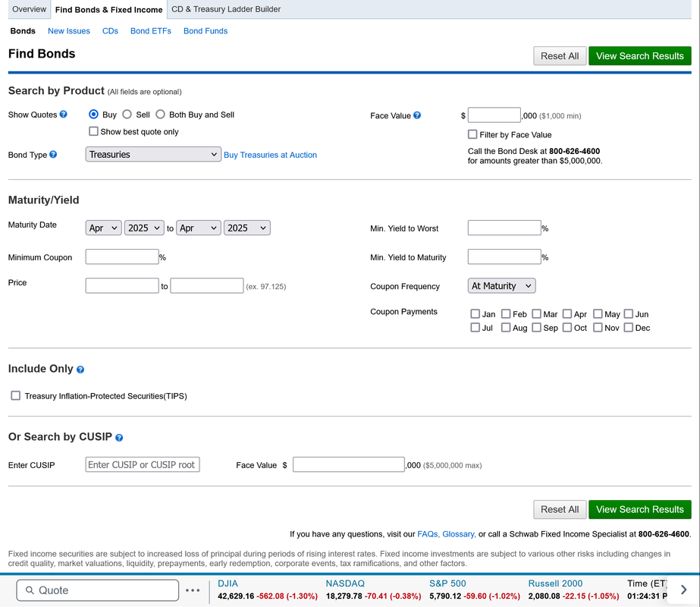
Task: Check the TIPS include-only checkbox
Action: pyautogui.click(x=16, y=396)
